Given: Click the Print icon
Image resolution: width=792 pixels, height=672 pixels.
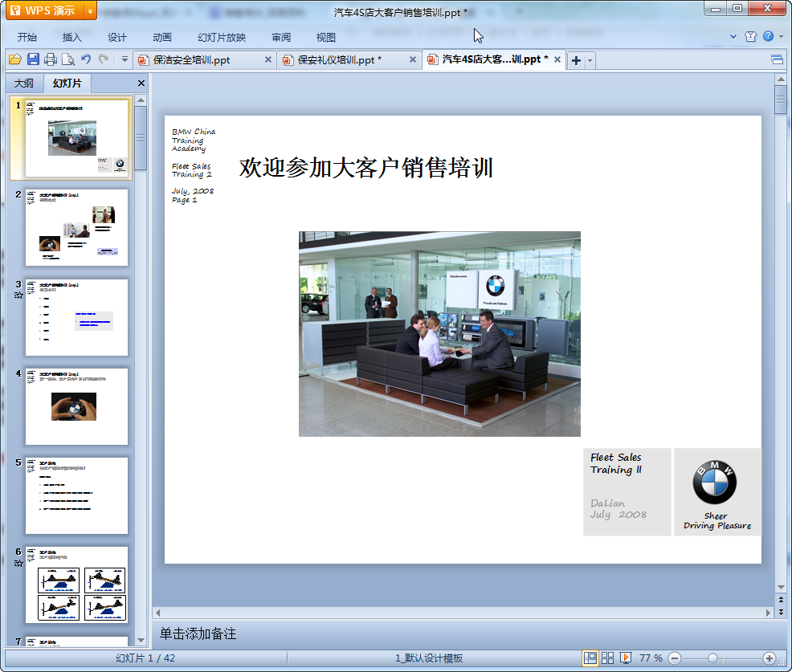Looking at the screenshot, I should 51,59.
